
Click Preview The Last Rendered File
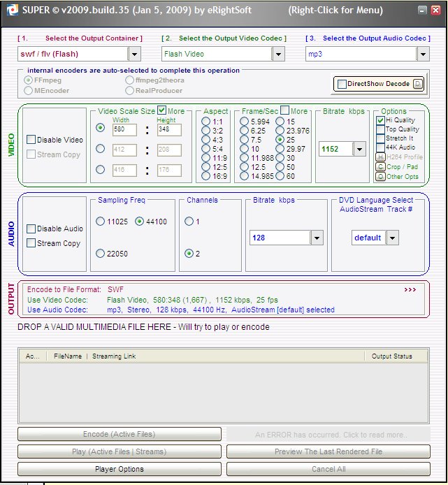[x=328, y=451]
